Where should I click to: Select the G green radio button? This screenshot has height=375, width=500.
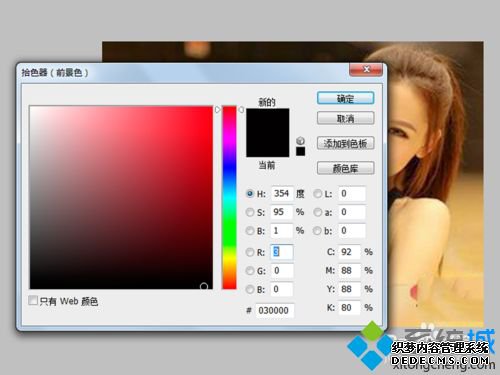point(250,271)
